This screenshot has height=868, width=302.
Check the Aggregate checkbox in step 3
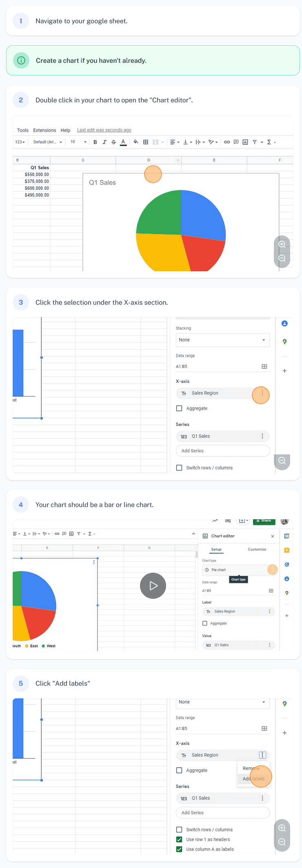(x=179, y=408)
